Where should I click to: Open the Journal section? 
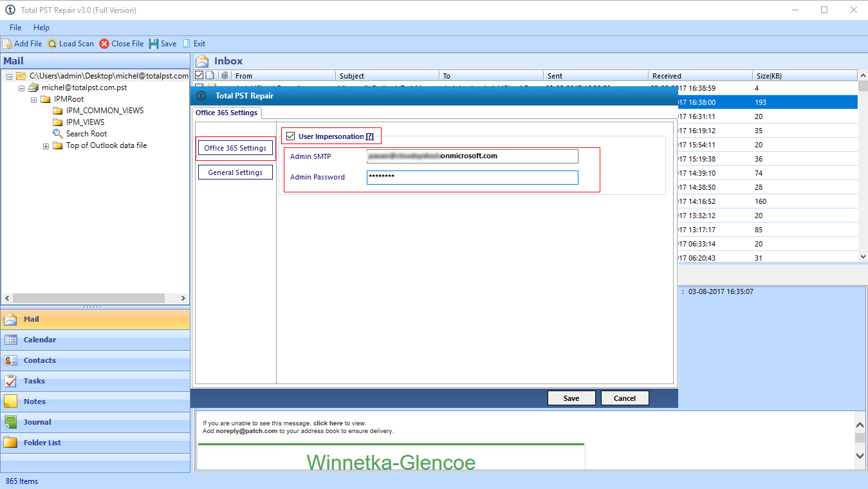pos(95,422)
